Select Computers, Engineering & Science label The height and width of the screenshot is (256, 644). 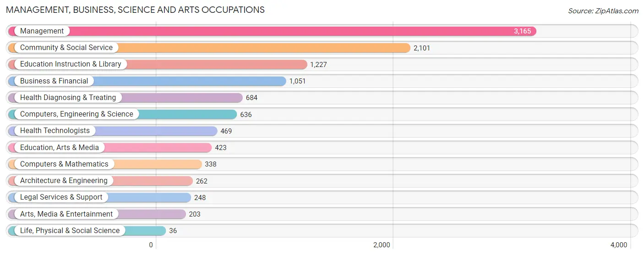pyautogui.click(x=76, y=114)
